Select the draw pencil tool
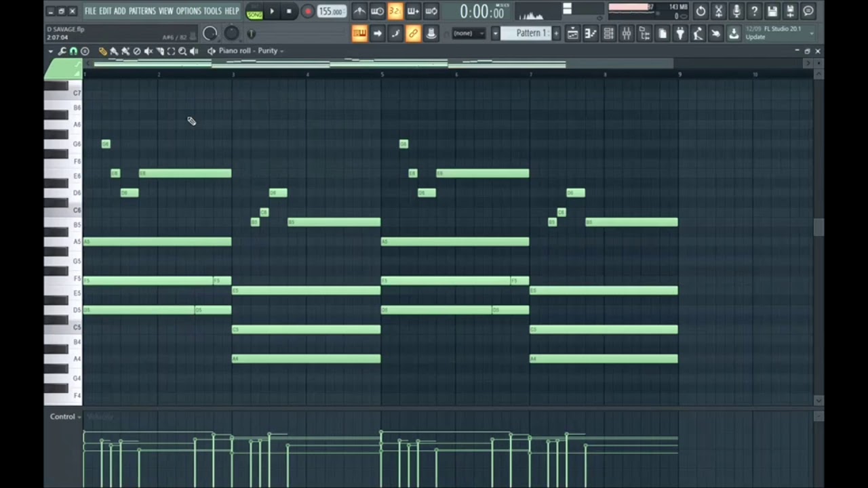The image size is (868, 488). (103, 52)
